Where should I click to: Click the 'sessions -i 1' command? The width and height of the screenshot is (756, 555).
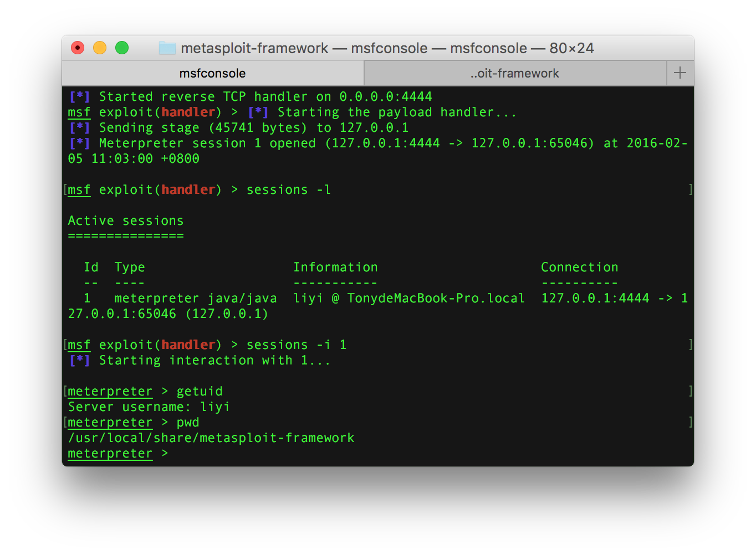297,345
